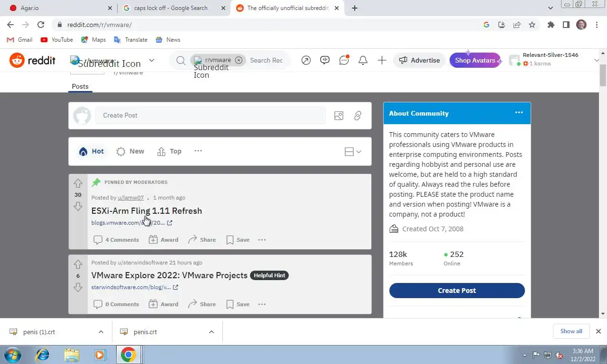This screenshot has width=607, height=364.
Task: Select the Posts tab
Action: pos(80,86)
